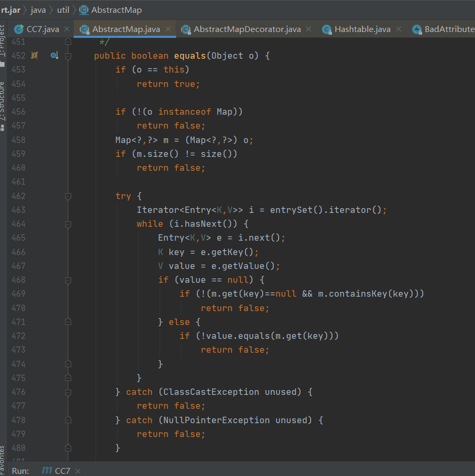Click the CC7 run configuration icon

pyautogui.click(x=47, y=470)
